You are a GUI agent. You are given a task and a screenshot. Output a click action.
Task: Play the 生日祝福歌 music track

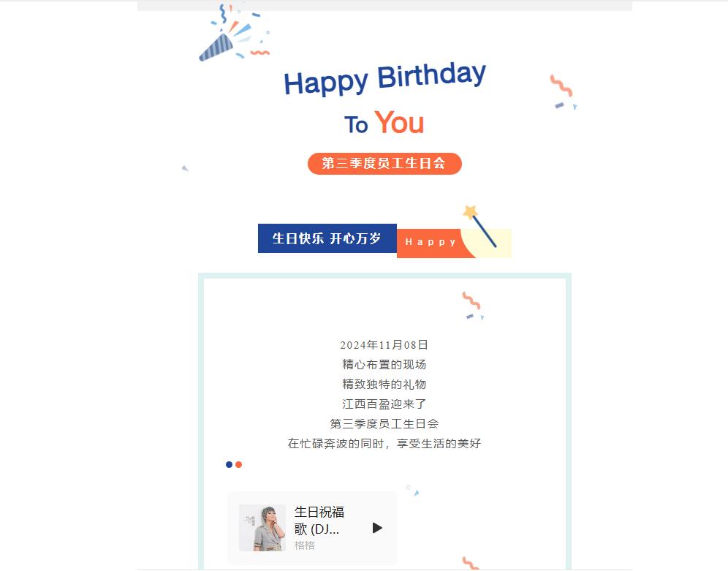[x=377, y=528]
